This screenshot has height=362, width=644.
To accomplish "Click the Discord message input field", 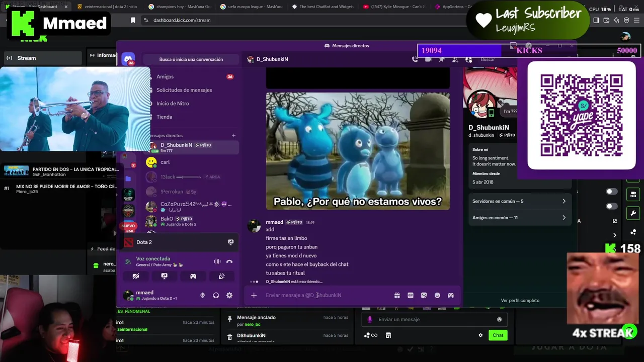I will 327,295.
